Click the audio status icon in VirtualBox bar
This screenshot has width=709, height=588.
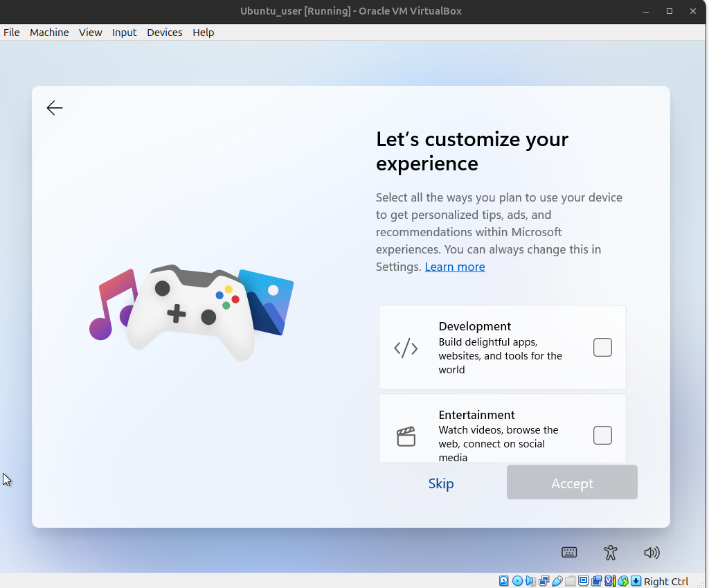click(530, 581)
